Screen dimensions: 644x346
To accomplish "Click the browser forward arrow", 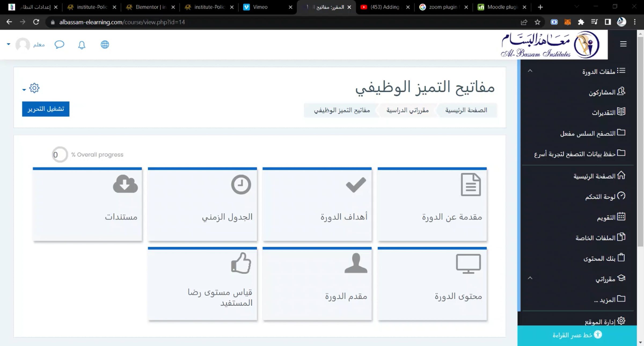I will (x=23, y=22).
